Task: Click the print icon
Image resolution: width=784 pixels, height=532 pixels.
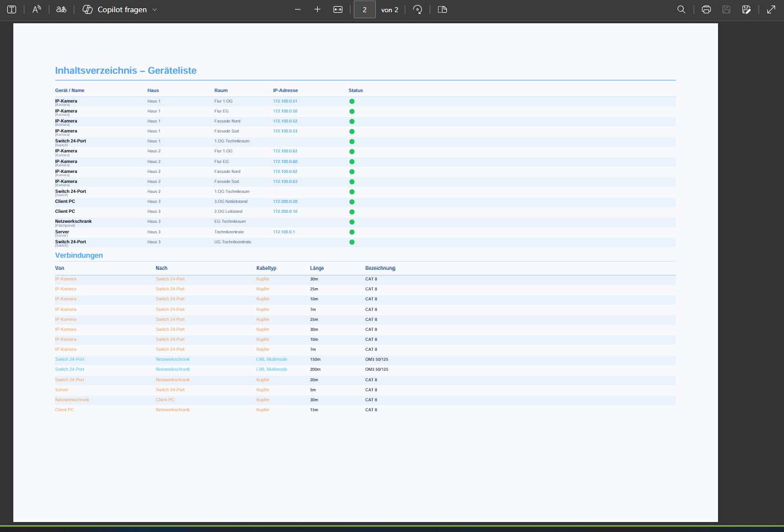Action: (x=706, y=9)
